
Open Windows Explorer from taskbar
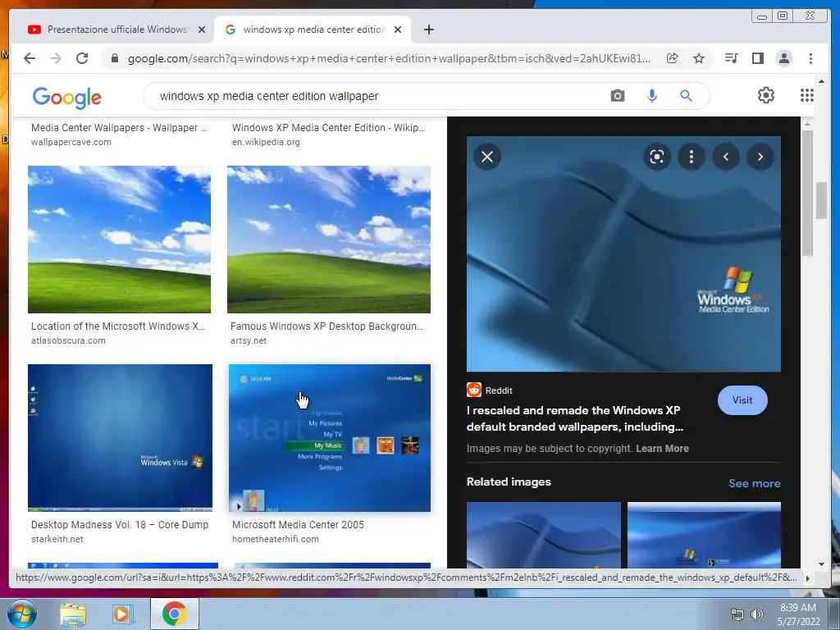tap(73, 614)
